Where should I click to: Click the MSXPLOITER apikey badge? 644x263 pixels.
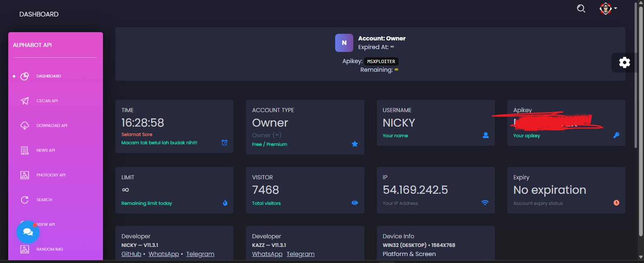click(381, 61)
